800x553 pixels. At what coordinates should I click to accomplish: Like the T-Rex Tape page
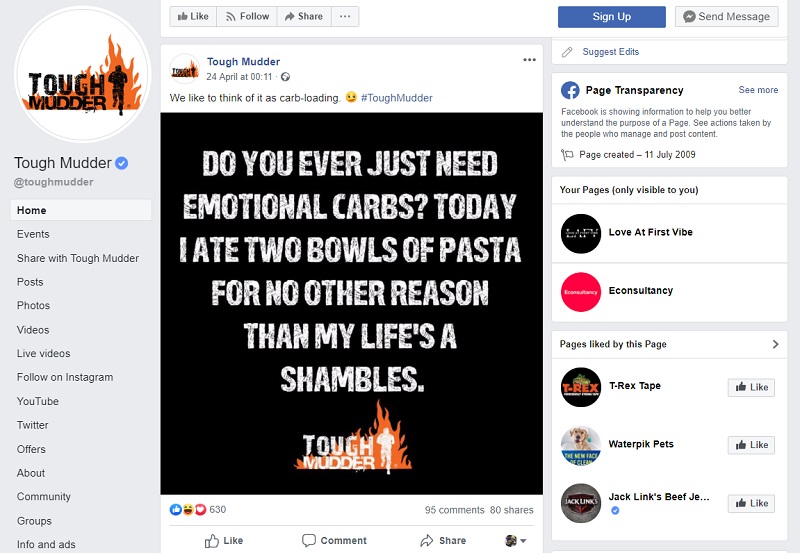point(751,387)
